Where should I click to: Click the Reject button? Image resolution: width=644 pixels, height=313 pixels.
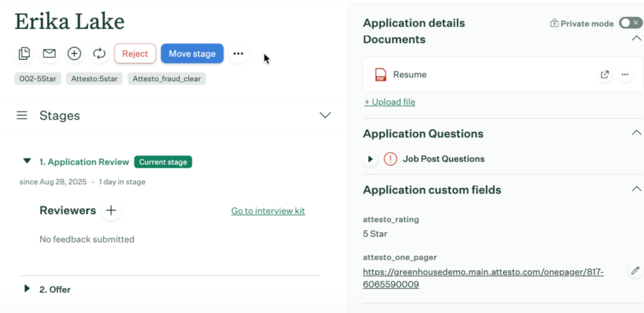tap(135, 54)
